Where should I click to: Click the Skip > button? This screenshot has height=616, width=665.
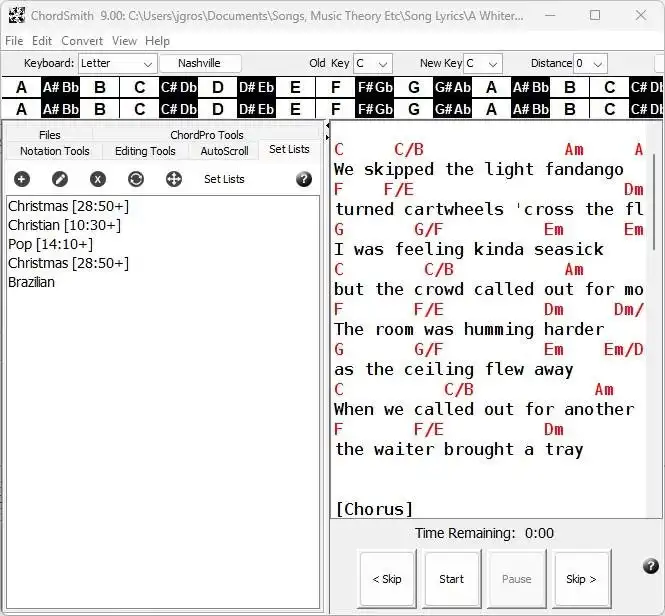coord(581,579)
